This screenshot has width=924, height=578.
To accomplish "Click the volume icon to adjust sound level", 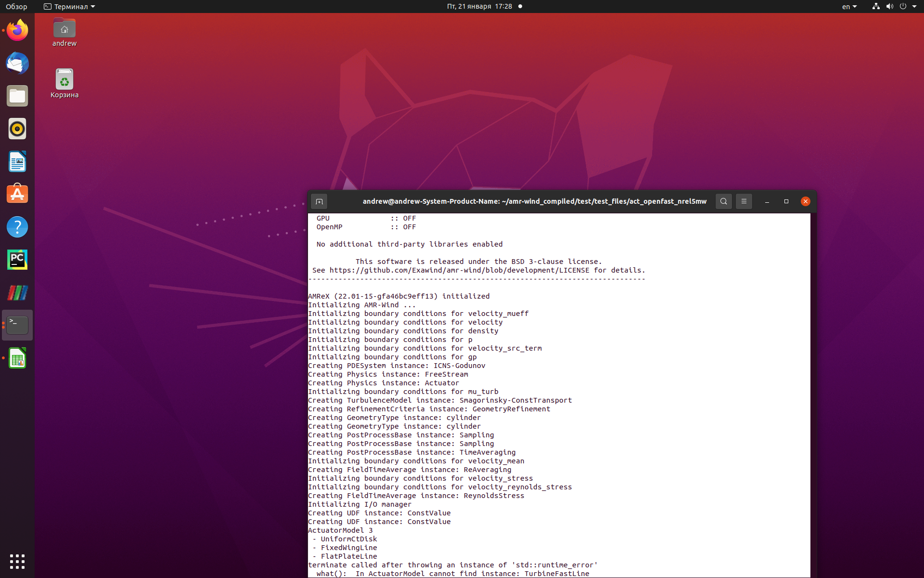I will [x=889, y=6].
